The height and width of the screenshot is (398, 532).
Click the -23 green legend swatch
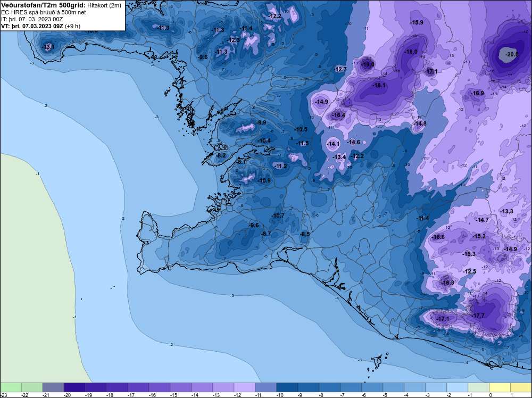11,387
